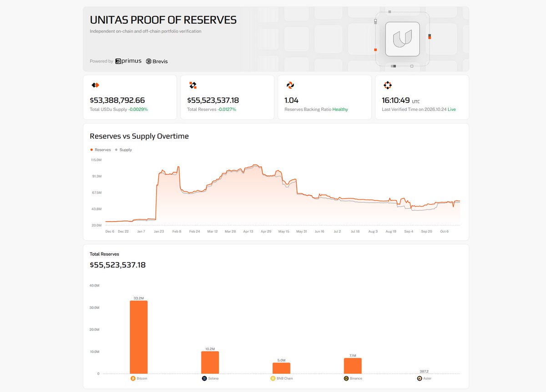Viewport: 546px width, 392px height.
Task: Click the Apr 13 date on the x-axis
Action: tap(248, 231)
